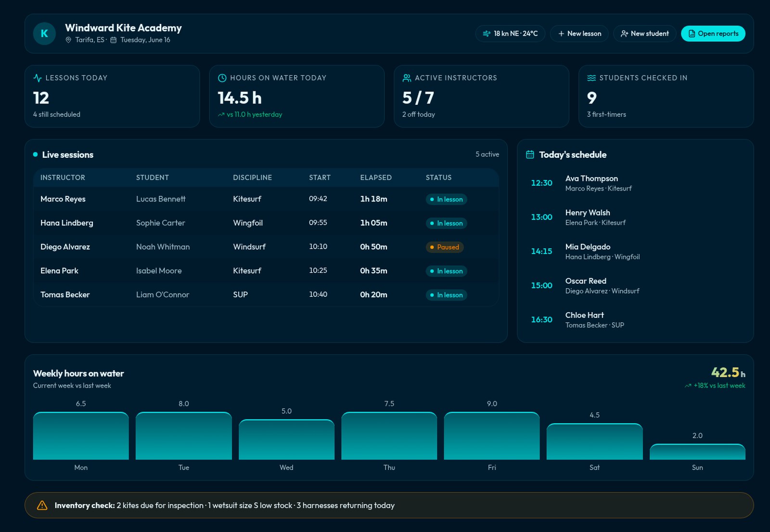Create a New lesson

tap(579, 34)
